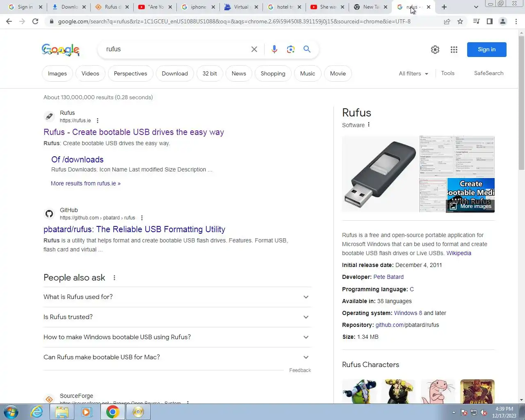
Task: Click the Windows Start button
Action: coord(11,412)
